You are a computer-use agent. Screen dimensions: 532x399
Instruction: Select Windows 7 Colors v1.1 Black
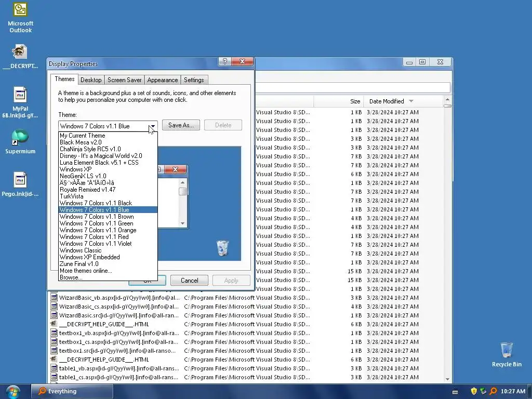pos(108,203)
